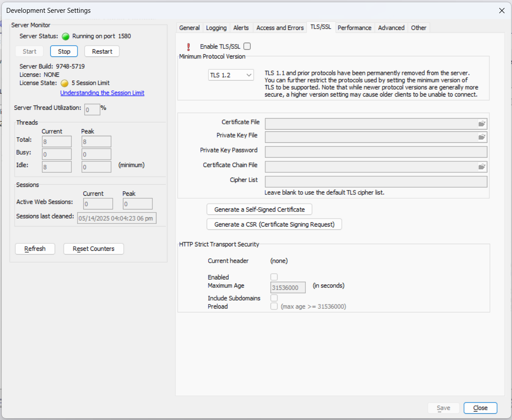The height and width of the screenshot is (420, 512).
Task: Open the TLS 1.2 protocol version dropdown
Action: (x=231, y=75)
